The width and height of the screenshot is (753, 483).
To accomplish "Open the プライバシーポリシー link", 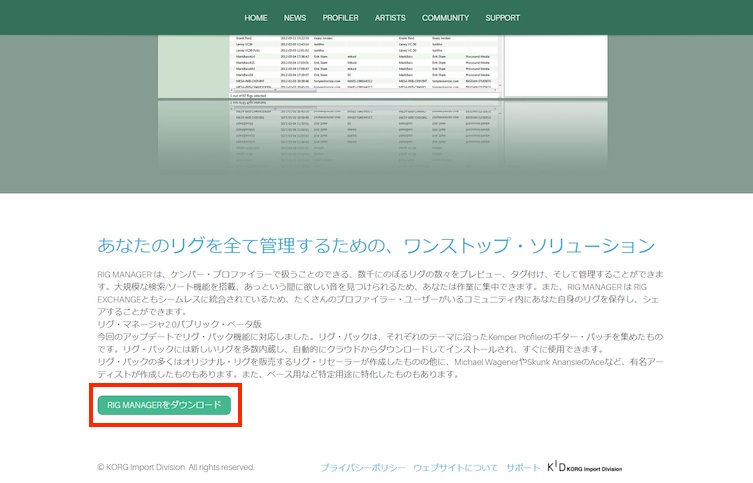I will pos(363,468).
